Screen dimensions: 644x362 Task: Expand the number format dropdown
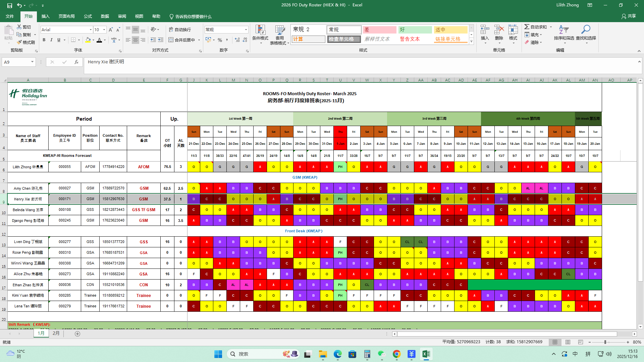[x=246, y=30]
